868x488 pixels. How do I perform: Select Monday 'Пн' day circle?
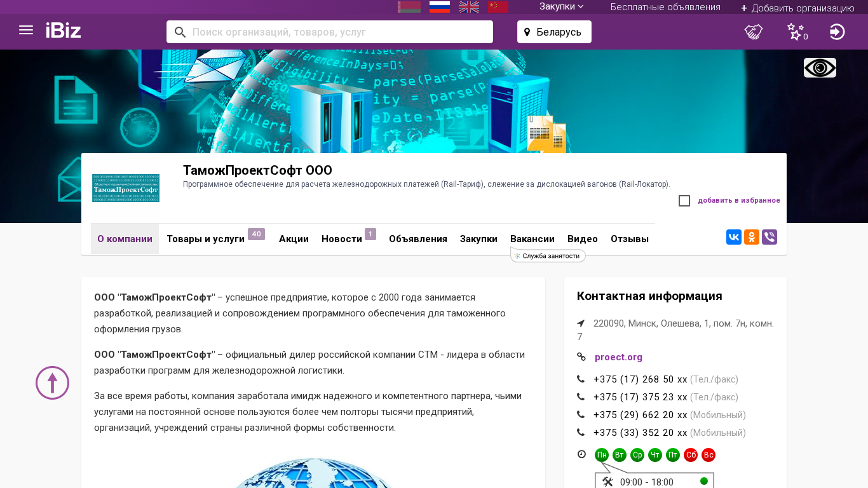click(x=602, y=455)
